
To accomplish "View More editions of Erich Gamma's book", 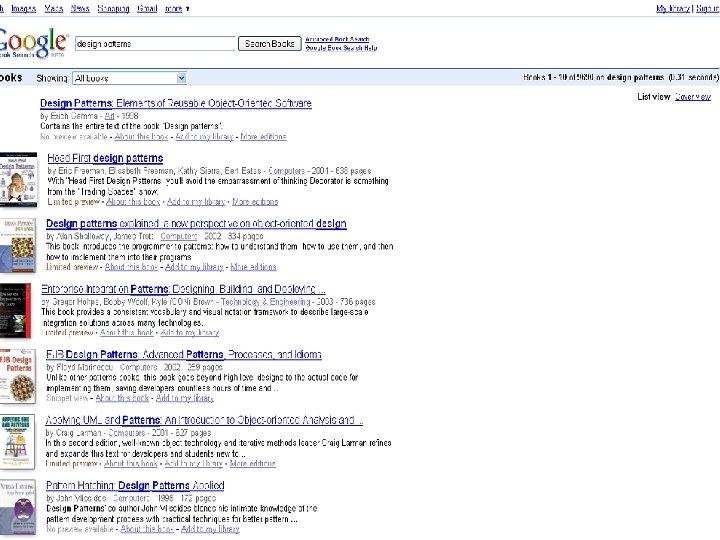I will [x=263, y=136].
